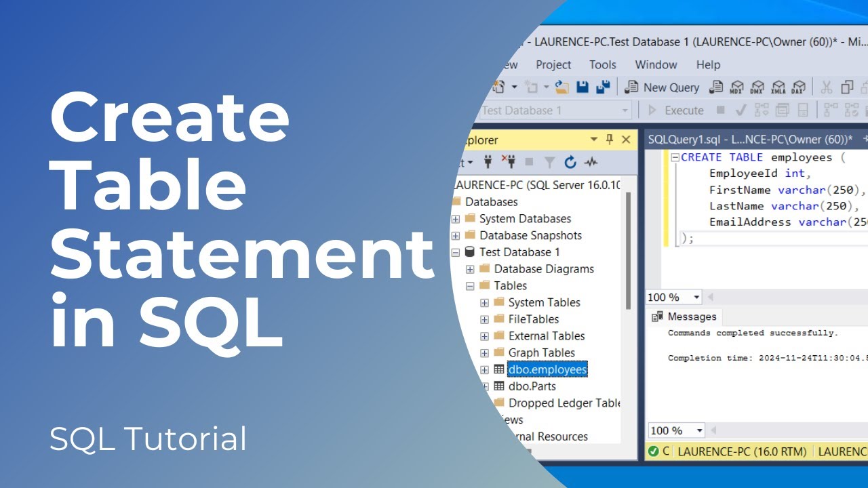Open the Window menu
The height and width of the screenshot is (488, 868).
click(656, 64)
